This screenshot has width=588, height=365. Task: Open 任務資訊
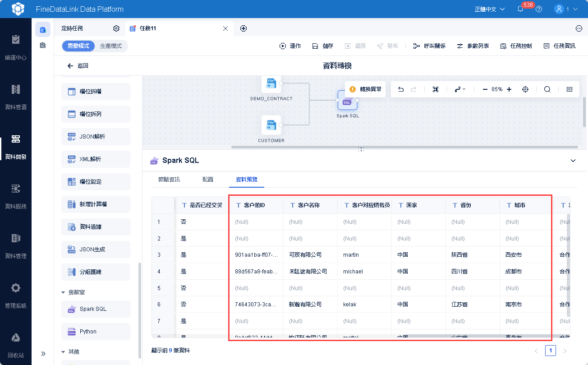(x=559, y=46)
